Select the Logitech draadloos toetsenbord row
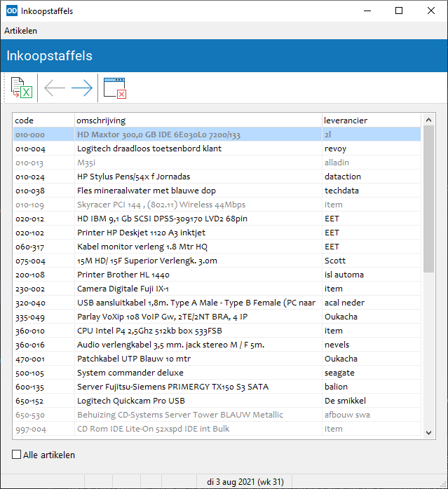 217,149
